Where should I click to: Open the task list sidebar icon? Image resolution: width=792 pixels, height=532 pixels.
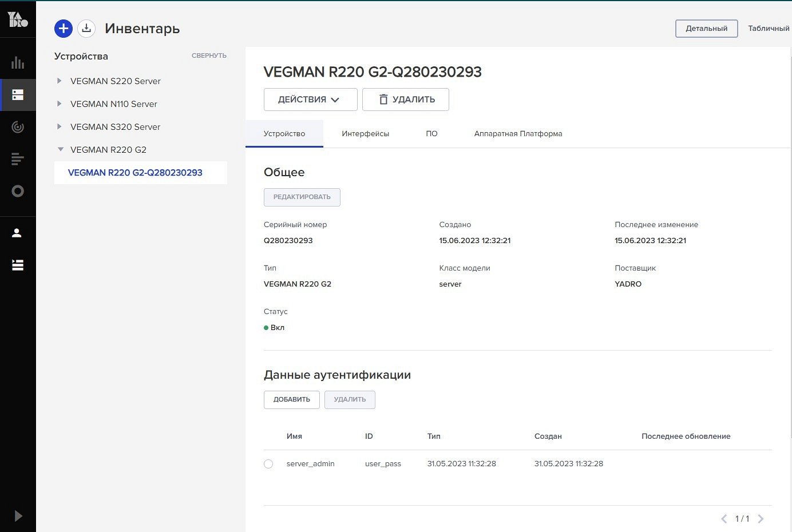pos(18,265)
